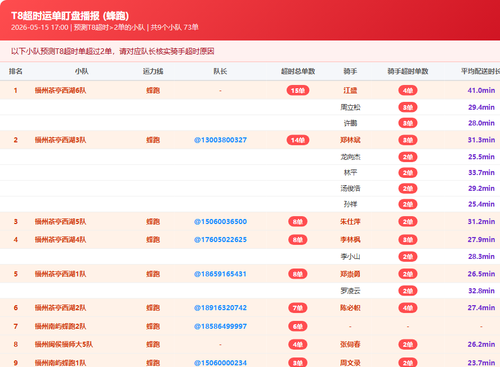This screenshot has width=500, height=367.
Task: Click the 33.7min delivery time
Action: [481, 173]
